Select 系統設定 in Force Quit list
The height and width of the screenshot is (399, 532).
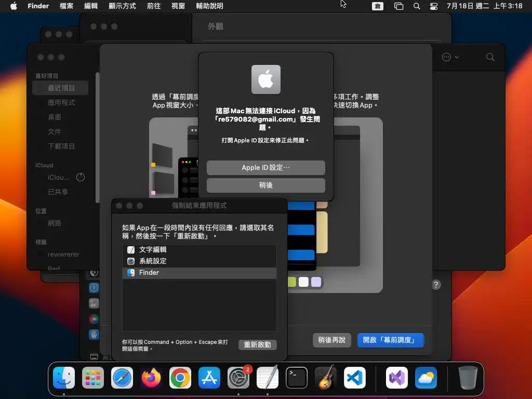[199, 261]
